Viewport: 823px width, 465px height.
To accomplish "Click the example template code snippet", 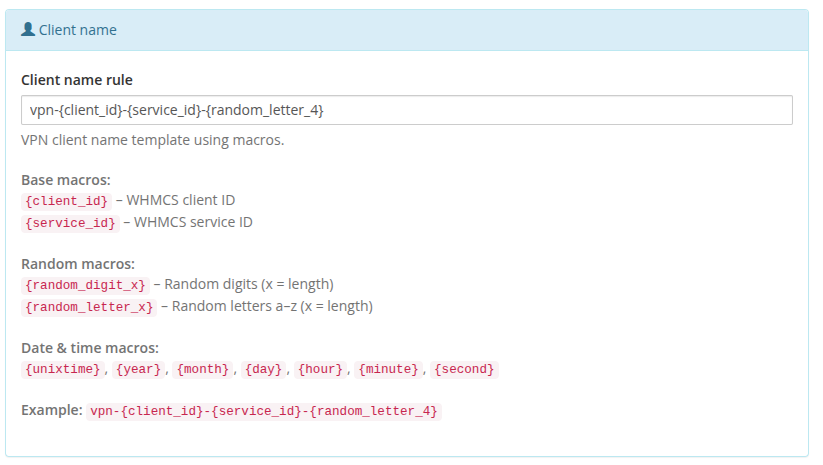I will coord(264,411).
